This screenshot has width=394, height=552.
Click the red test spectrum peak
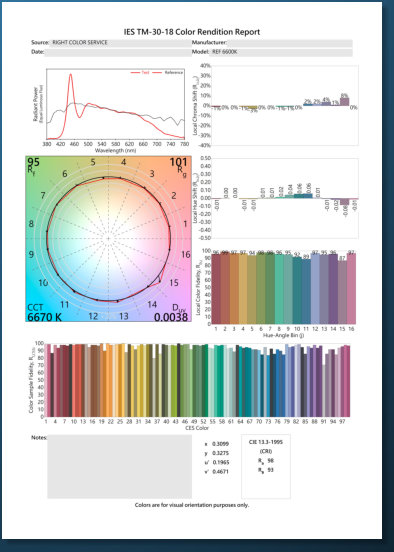tap(70, 75)
